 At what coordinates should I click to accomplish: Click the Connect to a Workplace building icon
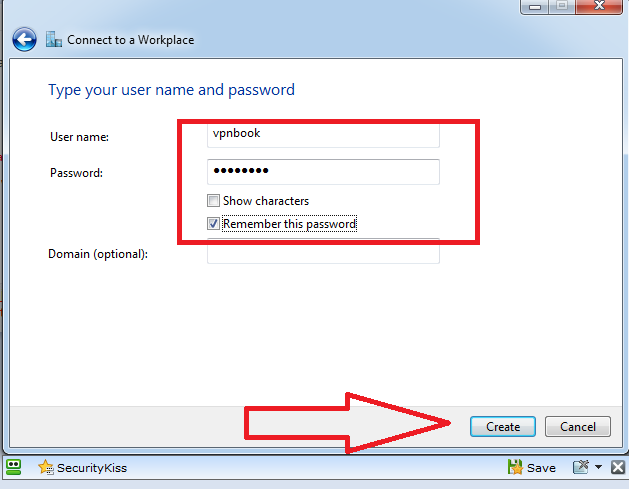54,40
